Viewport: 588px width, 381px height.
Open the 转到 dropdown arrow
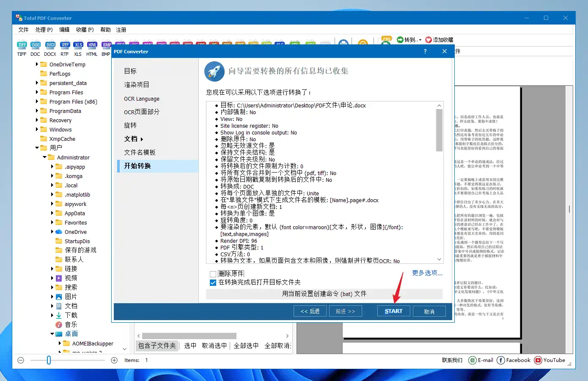pyautogui.click(x=420, y=40)
